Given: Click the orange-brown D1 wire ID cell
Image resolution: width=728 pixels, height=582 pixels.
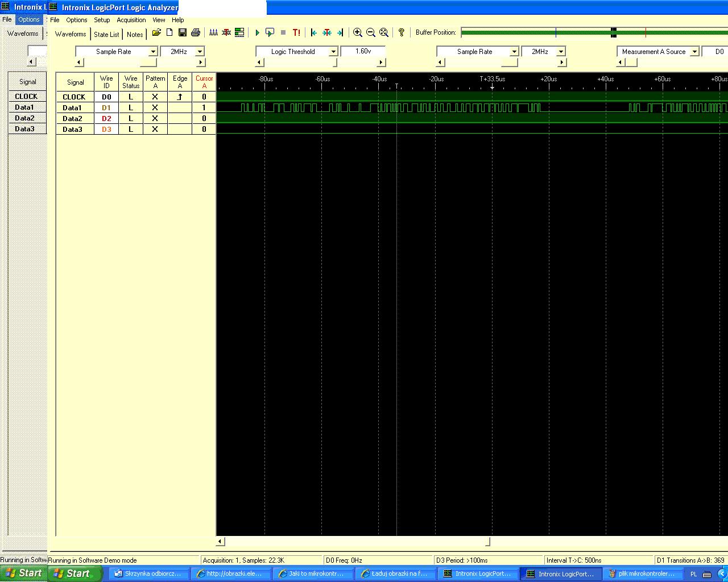Looking at the screenshot, I should [106, 108].
